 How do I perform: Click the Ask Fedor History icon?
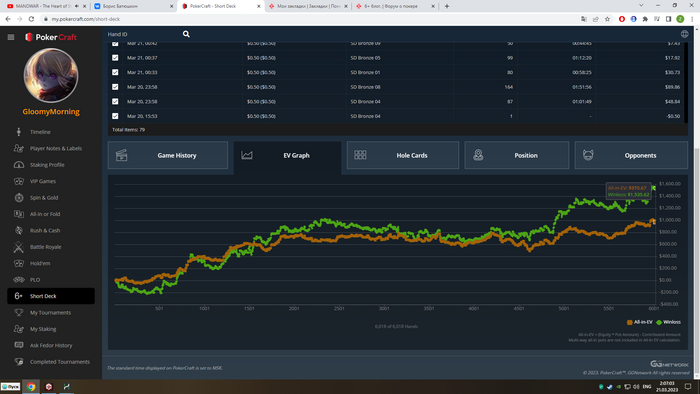(19, 345)
